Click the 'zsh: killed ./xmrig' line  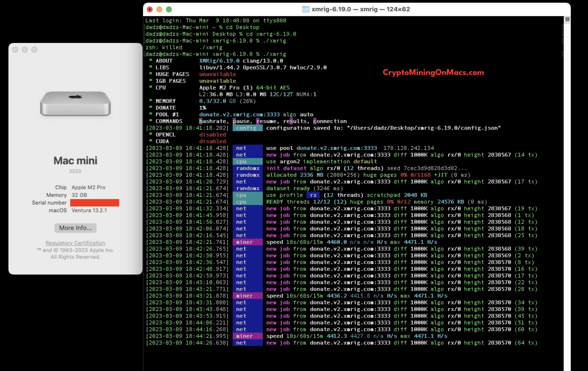[x=184, y=47]
